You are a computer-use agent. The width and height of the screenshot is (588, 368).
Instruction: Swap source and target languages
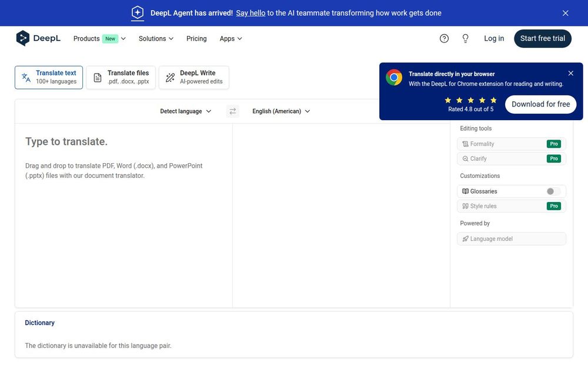point(232,111)
